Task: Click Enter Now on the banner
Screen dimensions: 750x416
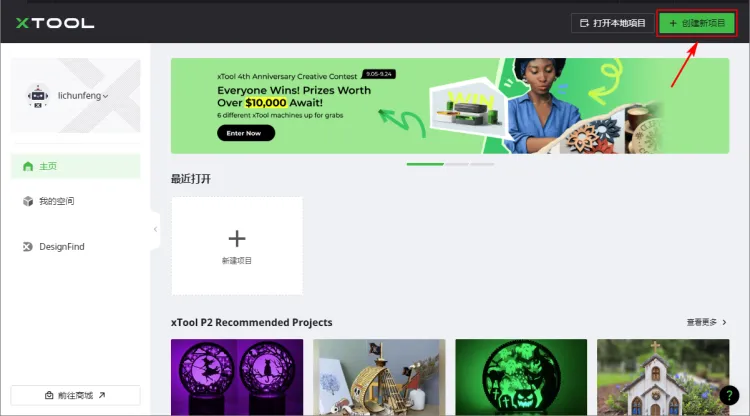Action: 246,133
